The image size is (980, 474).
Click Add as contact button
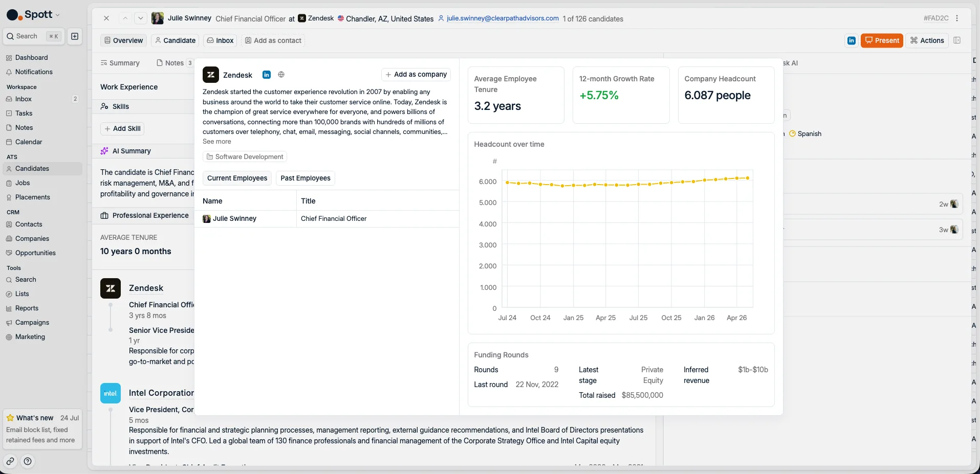click(x=273, y=40)
